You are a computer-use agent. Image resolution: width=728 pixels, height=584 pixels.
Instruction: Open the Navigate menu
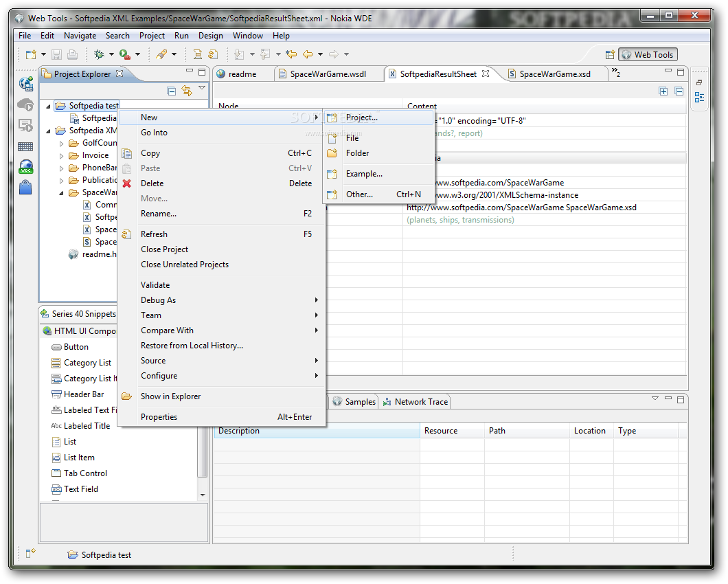tap(80, 36)
